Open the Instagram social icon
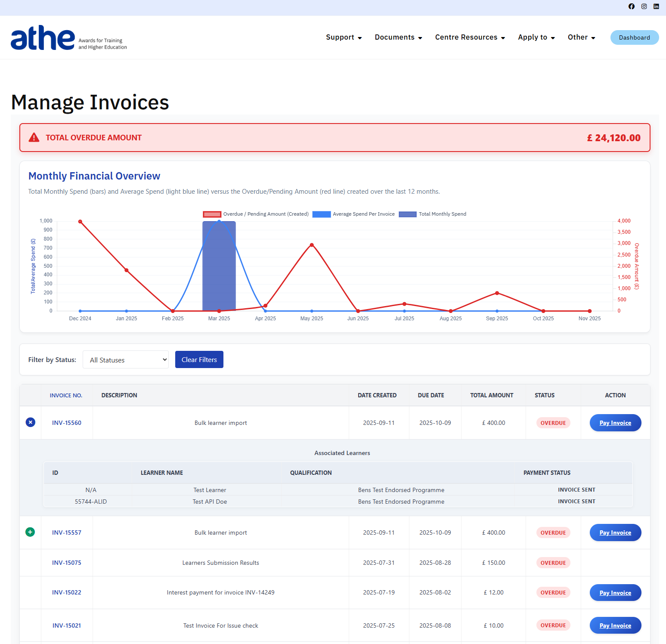Screen dimensions: 666x644 click(644, 6)
